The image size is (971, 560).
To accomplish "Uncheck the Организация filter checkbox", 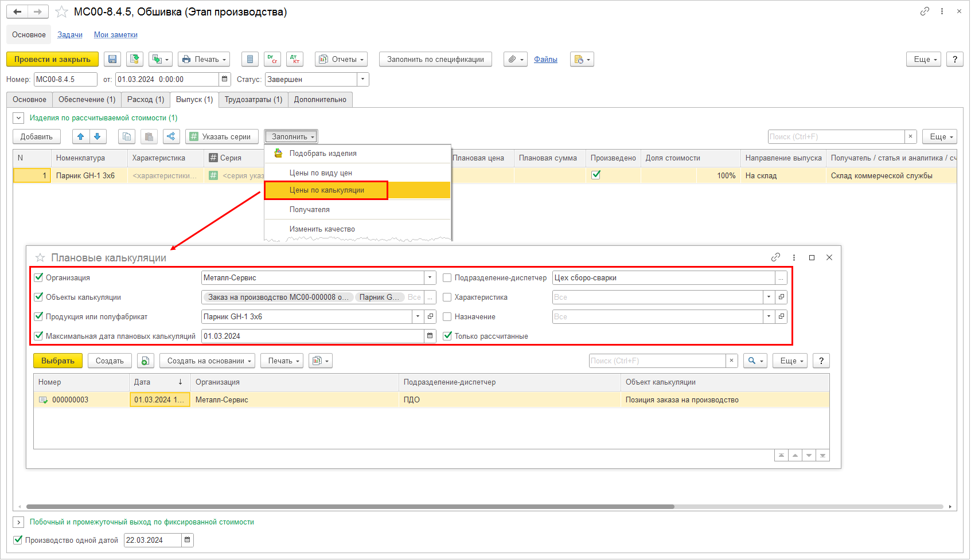I will pyautogui.click(x=39, y=277).
